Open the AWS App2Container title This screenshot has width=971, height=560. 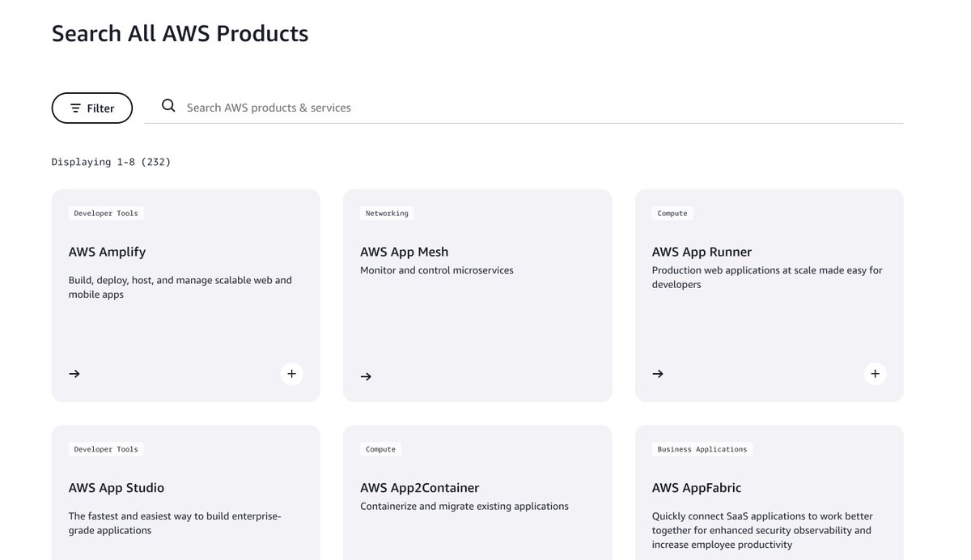point(419,488)
